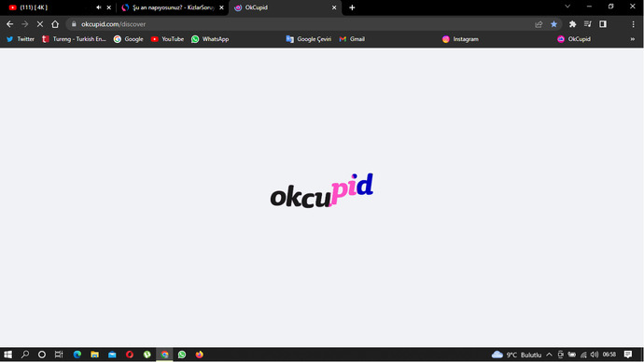This screenshot has width=644, height=362.
Task: Toggle the browser side panel
Action: coord(603,24)
